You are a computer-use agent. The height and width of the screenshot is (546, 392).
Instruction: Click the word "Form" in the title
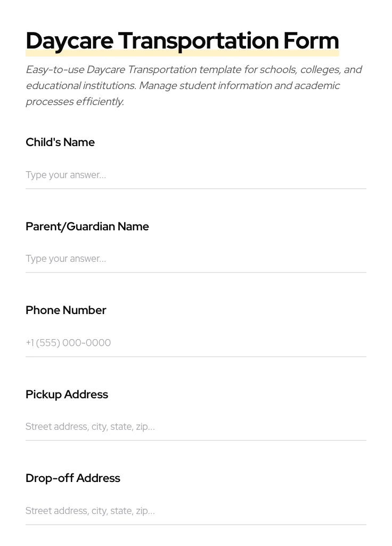point(311,41)
